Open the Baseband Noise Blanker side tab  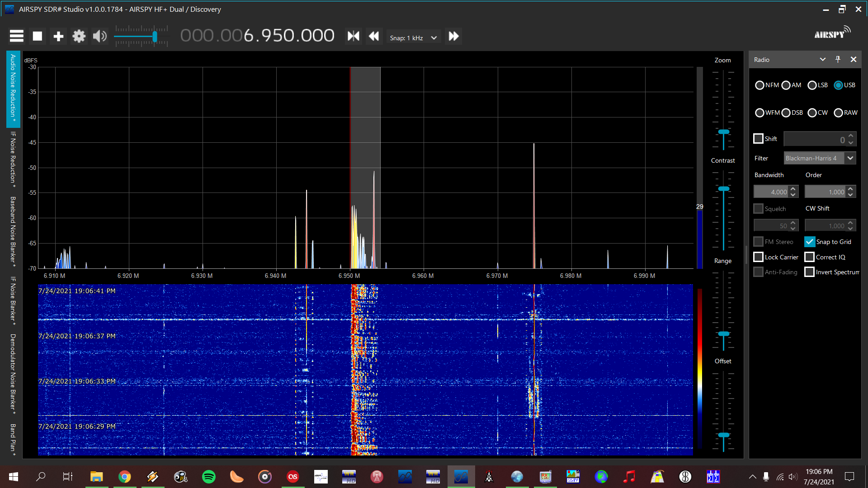13,230
